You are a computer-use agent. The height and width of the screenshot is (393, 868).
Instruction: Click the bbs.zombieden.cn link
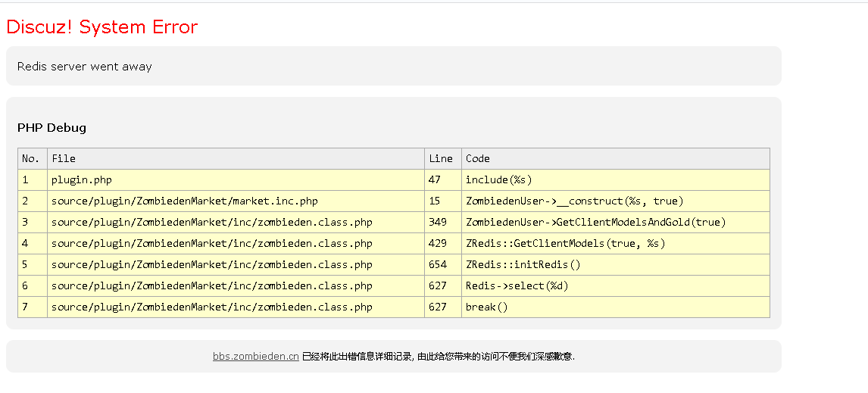point(255,356)
